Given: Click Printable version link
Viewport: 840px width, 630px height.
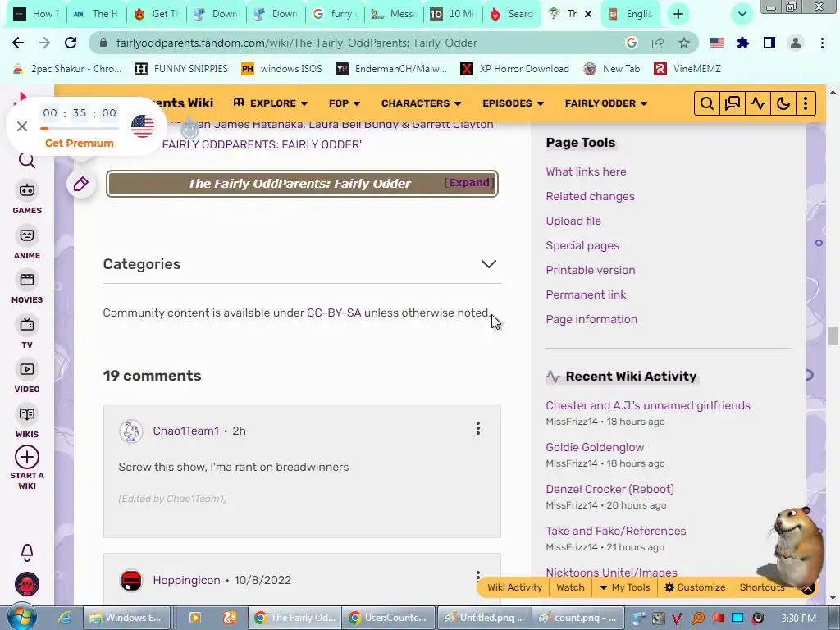Looking at the screenshot, I should (x=591, y=270).
